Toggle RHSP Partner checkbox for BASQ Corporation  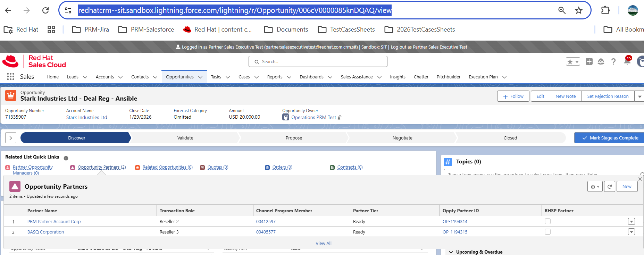(x=547, y=232)
